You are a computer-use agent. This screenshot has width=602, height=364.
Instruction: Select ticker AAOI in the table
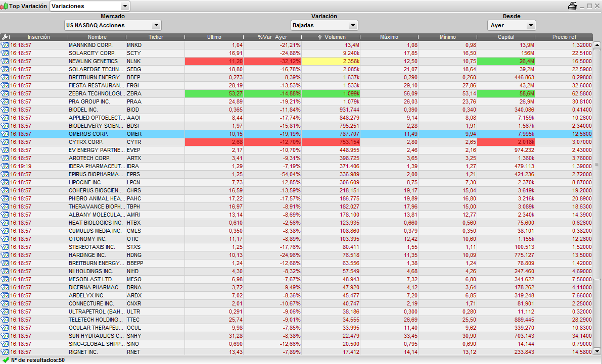156,117
